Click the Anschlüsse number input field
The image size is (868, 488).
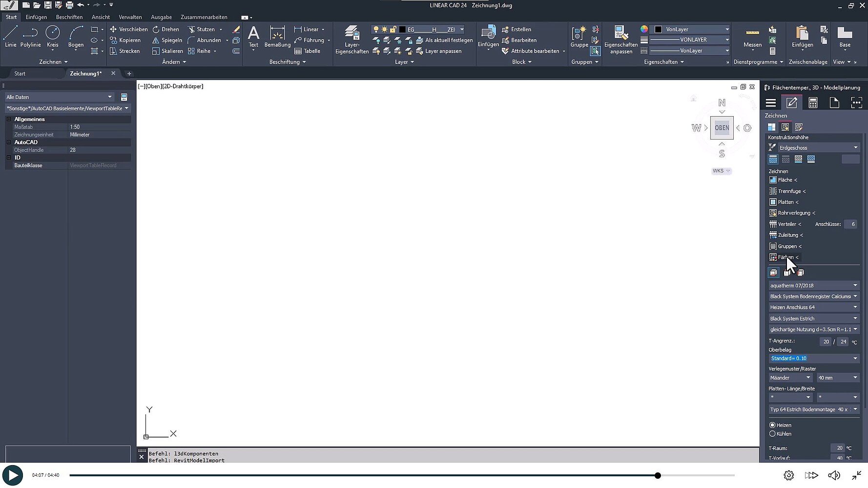pos(850,224)
